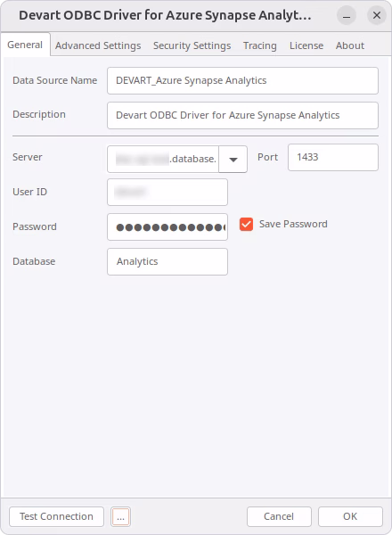Click the Description input field

tap(242, 115)
